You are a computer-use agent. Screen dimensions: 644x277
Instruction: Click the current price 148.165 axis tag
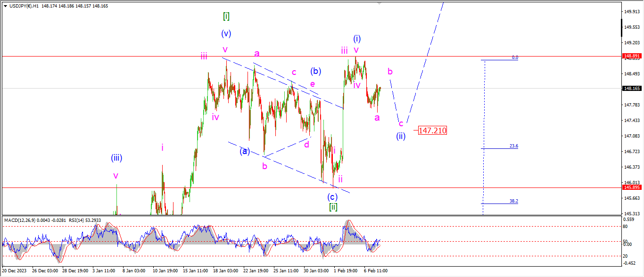[632, 88]
